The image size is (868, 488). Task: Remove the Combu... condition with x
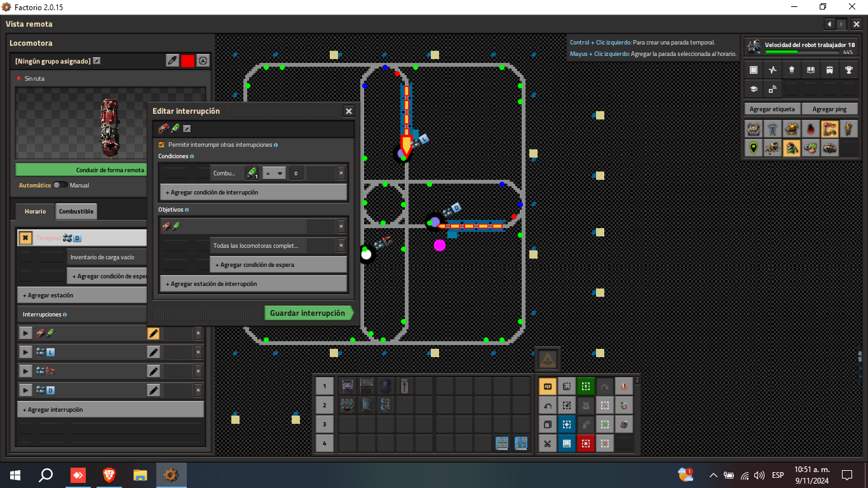pyautogui.click(x=341, y=173)
